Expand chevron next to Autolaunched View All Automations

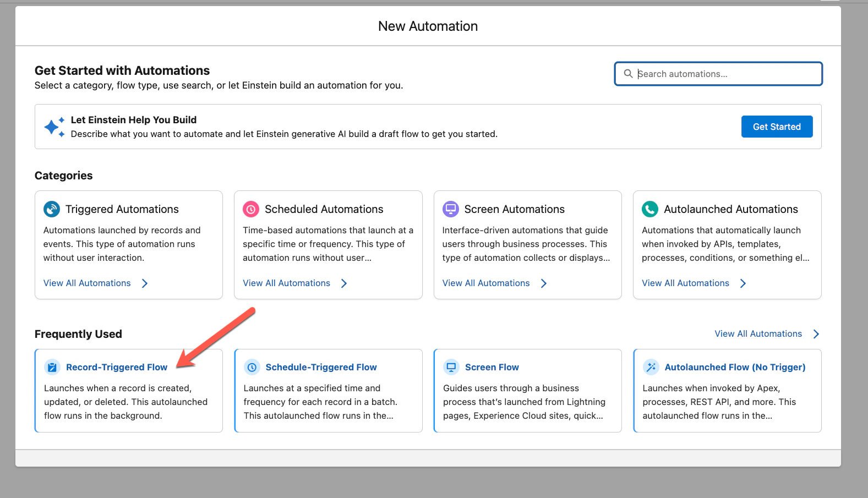click(743, 283)
